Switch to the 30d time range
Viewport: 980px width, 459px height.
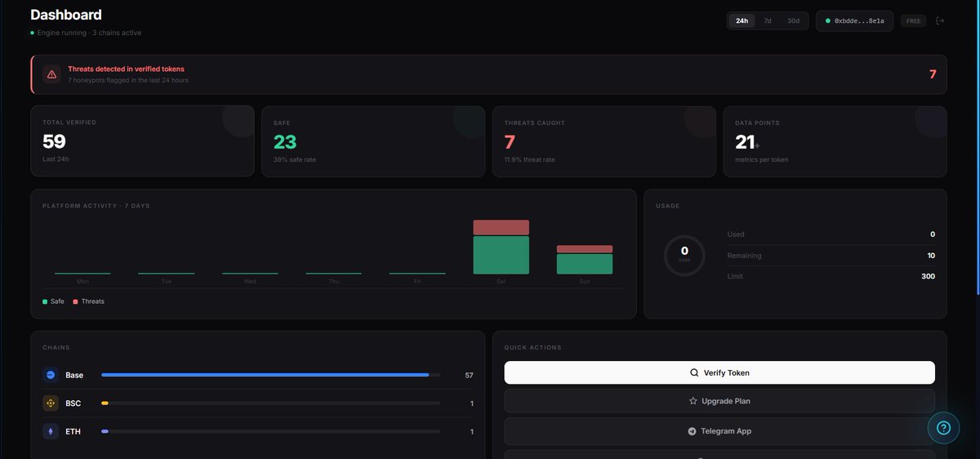tap(793, 20)
